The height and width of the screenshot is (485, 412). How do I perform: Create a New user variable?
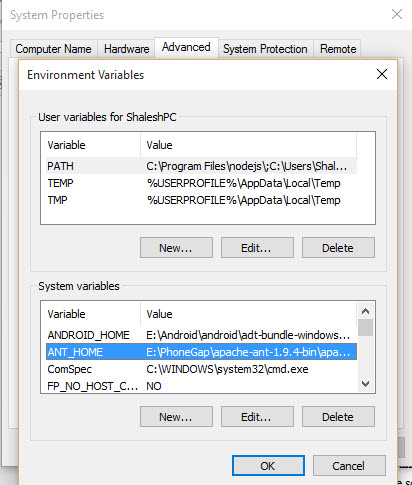pos(176,248)
